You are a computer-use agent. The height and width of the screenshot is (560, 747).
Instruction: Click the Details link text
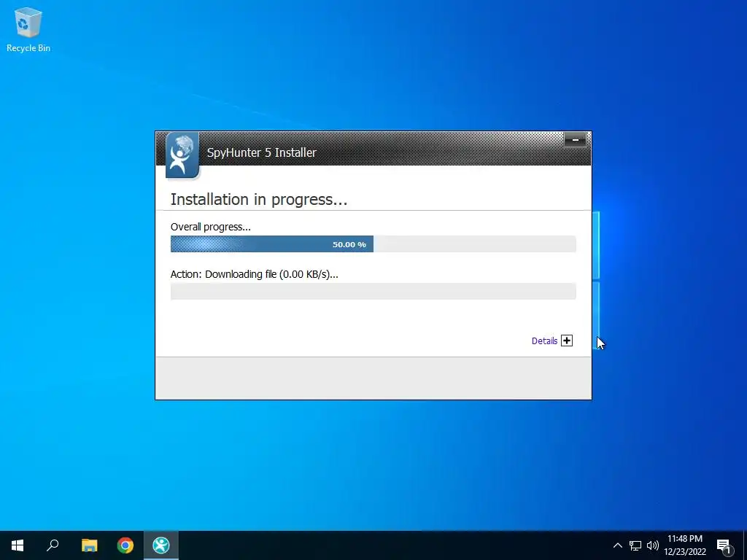(544, 341)
